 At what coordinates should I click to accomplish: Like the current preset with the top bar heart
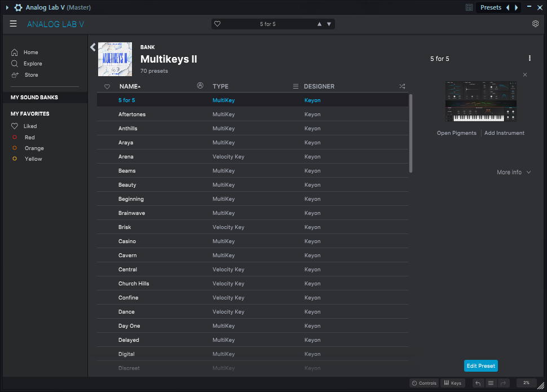[x=217, y=24]
